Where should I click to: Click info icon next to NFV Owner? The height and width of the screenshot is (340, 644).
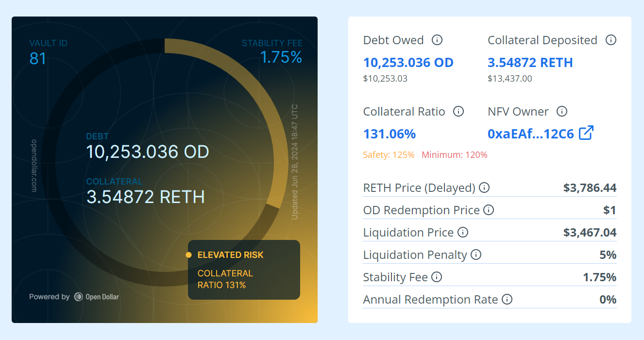pyautogui.click(x=562, y=111)
